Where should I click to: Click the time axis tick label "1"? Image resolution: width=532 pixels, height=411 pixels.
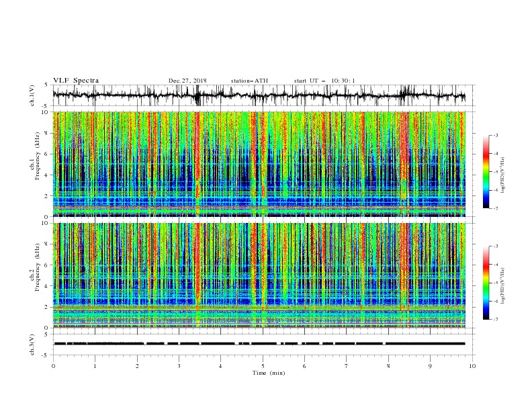[x=95, y=366]
